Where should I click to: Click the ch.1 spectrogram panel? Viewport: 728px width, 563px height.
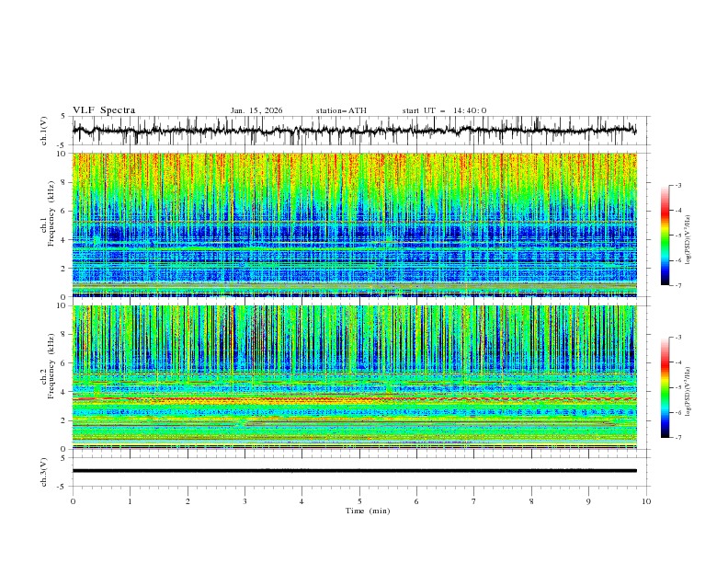(355, 224)
